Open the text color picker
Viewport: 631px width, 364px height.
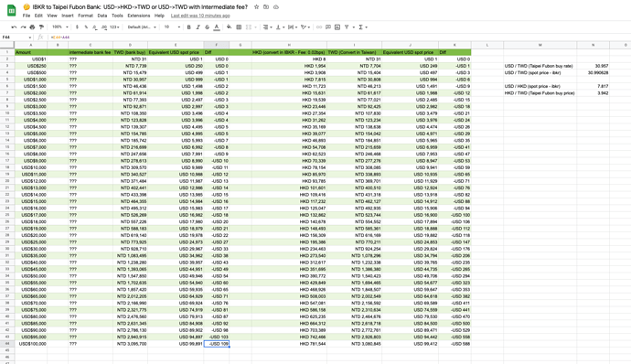coord(217,27)
